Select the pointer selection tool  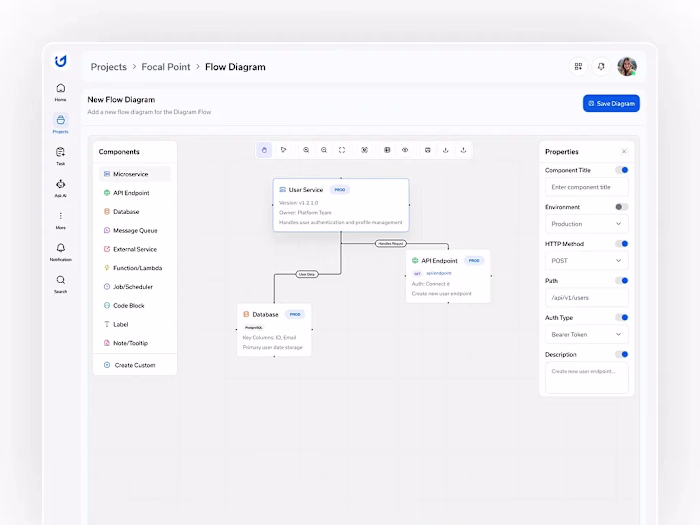coord(283,150)
